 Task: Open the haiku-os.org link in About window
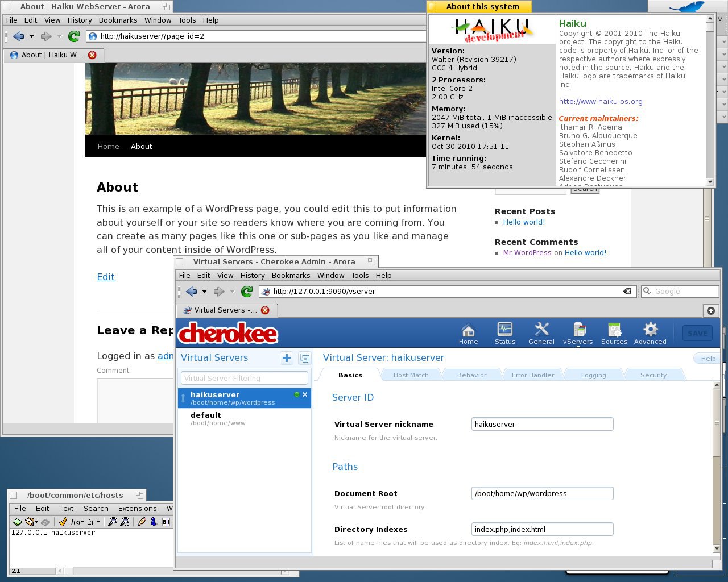pos(601,102)
